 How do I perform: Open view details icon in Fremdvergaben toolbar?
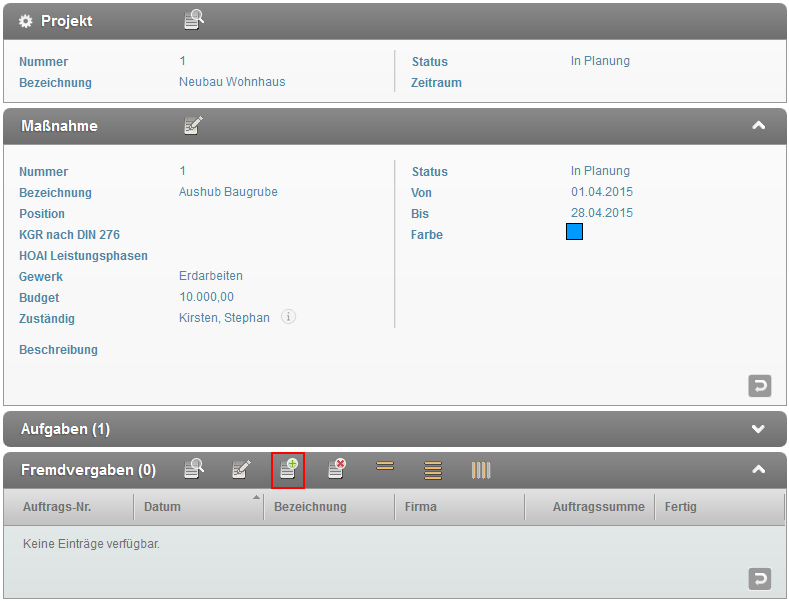point(194,469)
